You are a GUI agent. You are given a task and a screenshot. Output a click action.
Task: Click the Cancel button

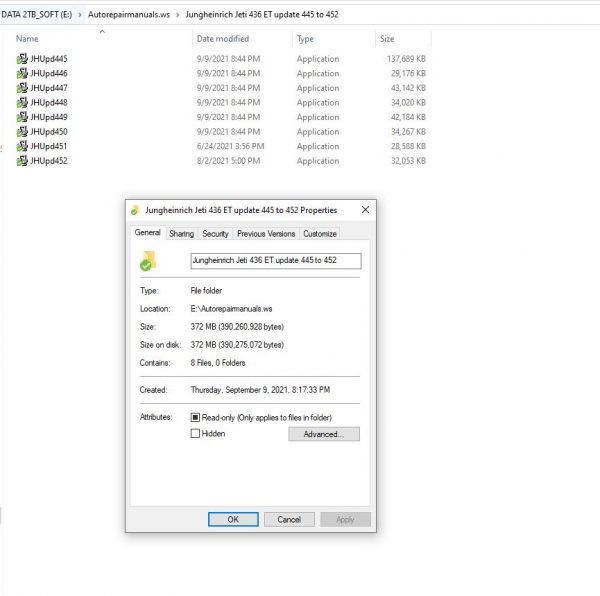click(x=289, y=519)
